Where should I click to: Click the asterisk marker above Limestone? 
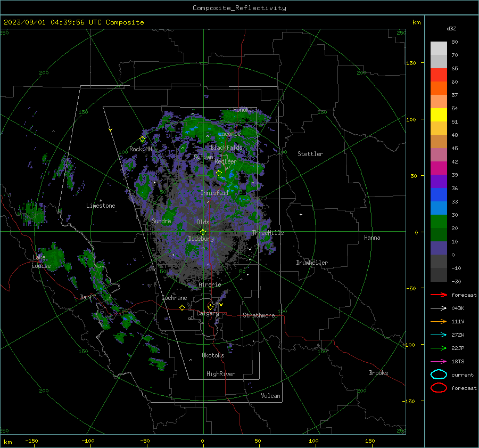(101, 201)
